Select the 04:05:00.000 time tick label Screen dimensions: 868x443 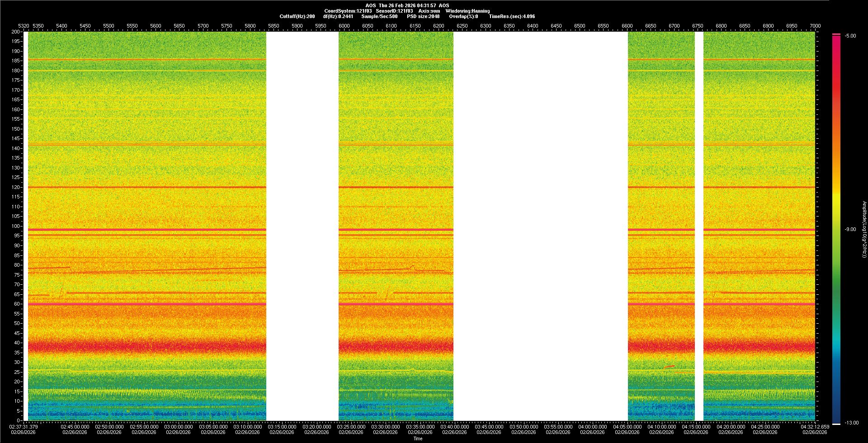(x=627, y=427)
